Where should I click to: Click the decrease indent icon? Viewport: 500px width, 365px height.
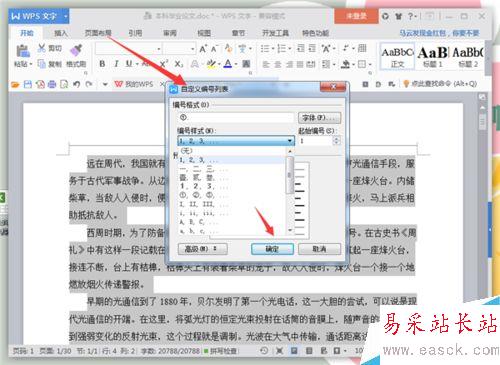point(301,49)
